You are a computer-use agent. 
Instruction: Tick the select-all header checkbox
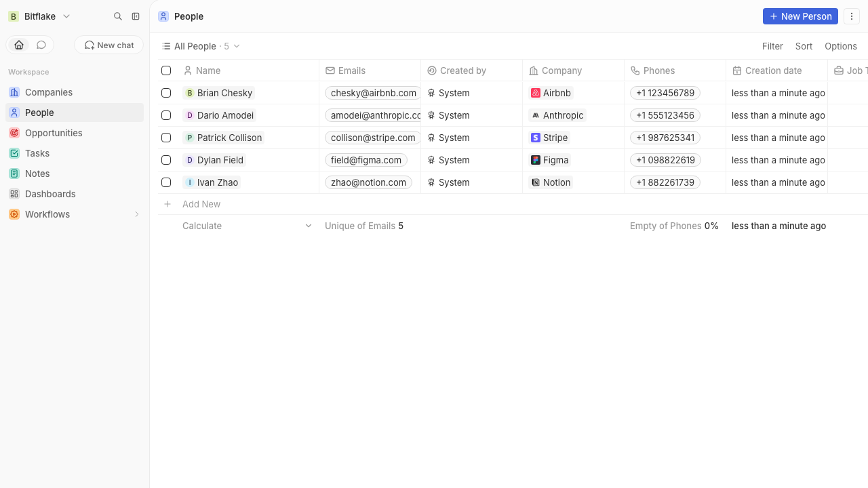(166, 70)
